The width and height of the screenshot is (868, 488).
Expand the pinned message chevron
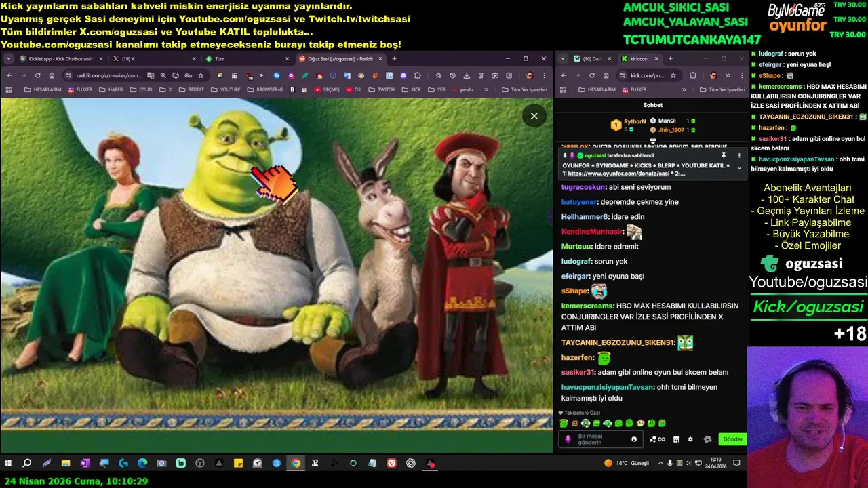pyautogui.click(x=739, y=167)
